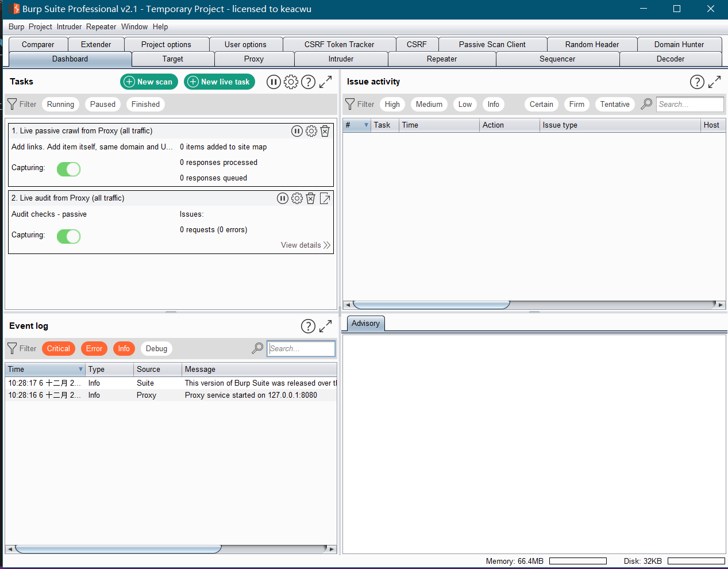Toggle the Certain confidence filter
Viewport: 728px width, 569px height.
coord(541,104)
